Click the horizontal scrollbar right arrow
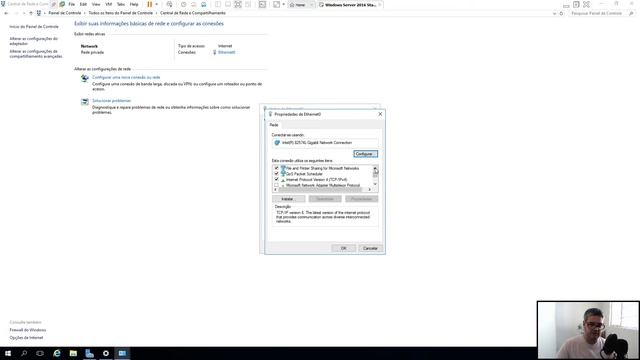The height and width of the screenshot is (360, 640). click(x=369, y=189)
